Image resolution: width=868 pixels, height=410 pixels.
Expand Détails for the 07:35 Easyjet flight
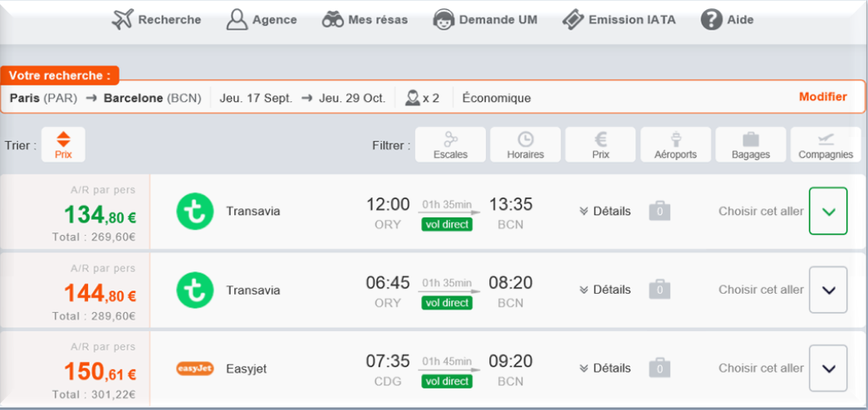(605, 369)
